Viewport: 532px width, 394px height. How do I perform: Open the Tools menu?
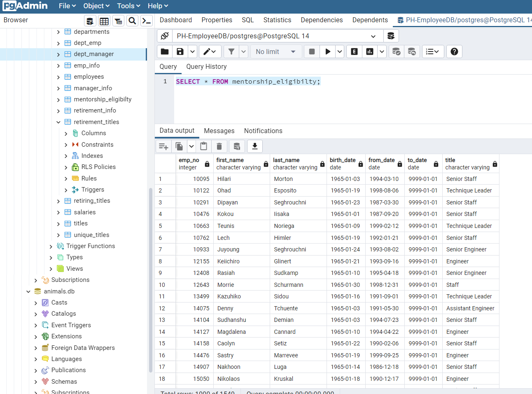click(128, 6)
